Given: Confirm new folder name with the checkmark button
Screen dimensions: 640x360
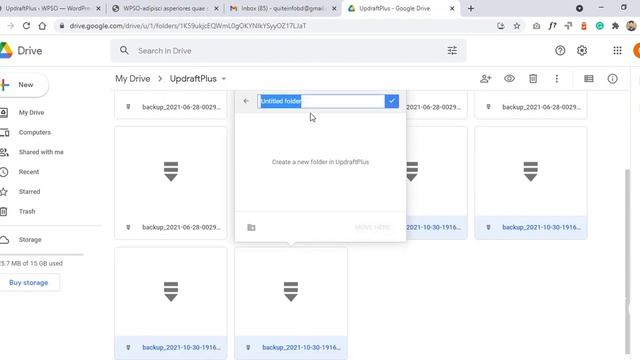Looking at the screenshot, I should pyautogui.click(x=391, y=101).
